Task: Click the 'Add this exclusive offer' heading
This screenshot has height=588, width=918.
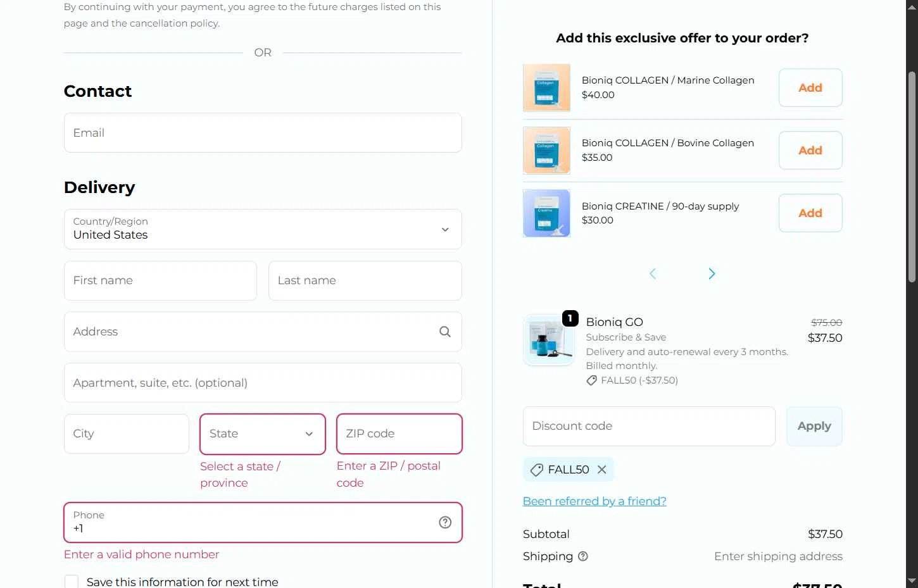Action: [x=682, y=38]
